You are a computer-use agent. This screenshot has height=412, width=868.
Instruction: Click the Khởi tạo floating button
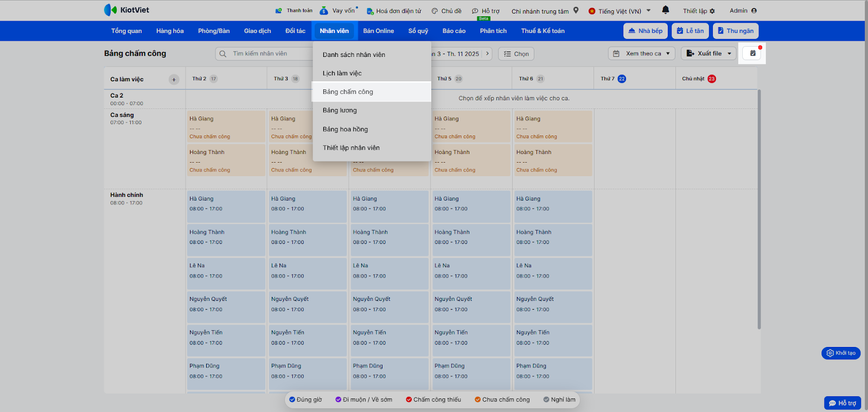[841, 353]
